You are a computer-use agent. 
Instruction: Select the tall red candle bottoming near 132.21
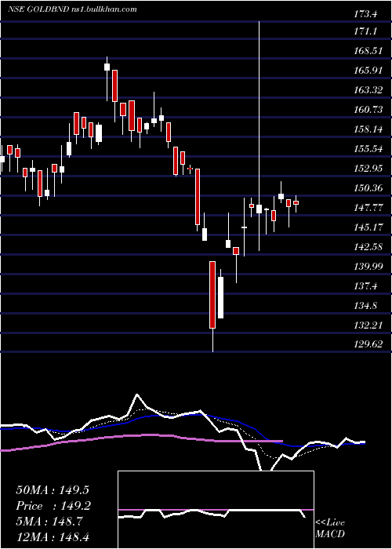212,295
